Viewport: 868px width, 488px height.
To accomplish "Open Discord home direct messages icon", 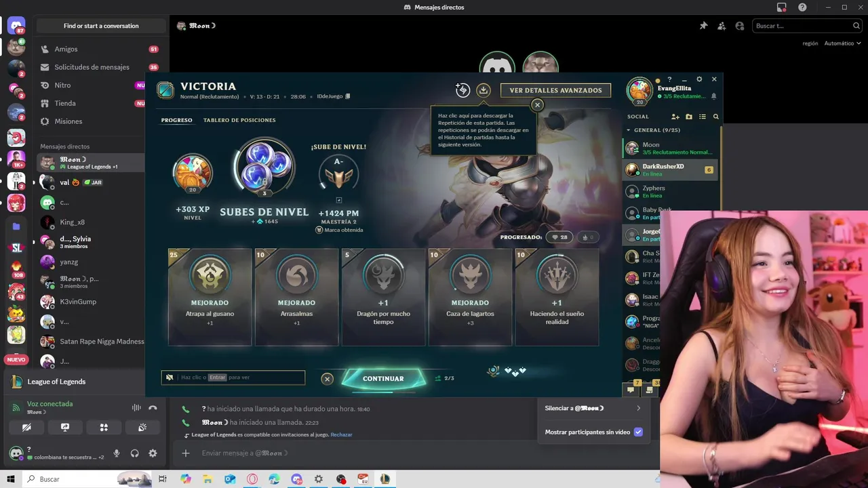I will pos(16,26).
